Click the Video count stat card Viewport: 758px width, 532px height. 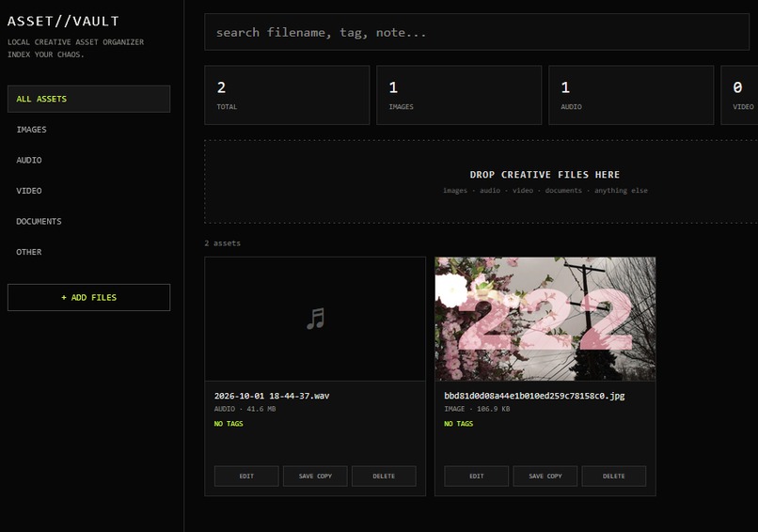click(x=739, y=95)
